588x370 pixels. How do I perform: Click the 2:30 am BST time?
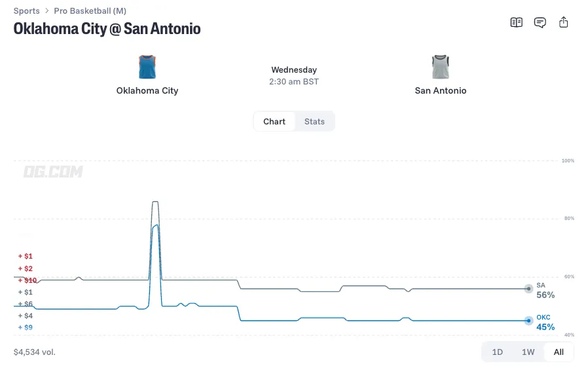pyautogui.click(x=294, y=82)
